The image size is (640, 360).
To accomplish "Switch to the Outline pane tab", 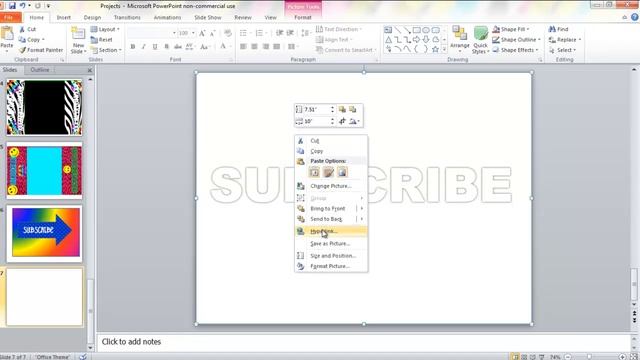I will coord(40,70).
